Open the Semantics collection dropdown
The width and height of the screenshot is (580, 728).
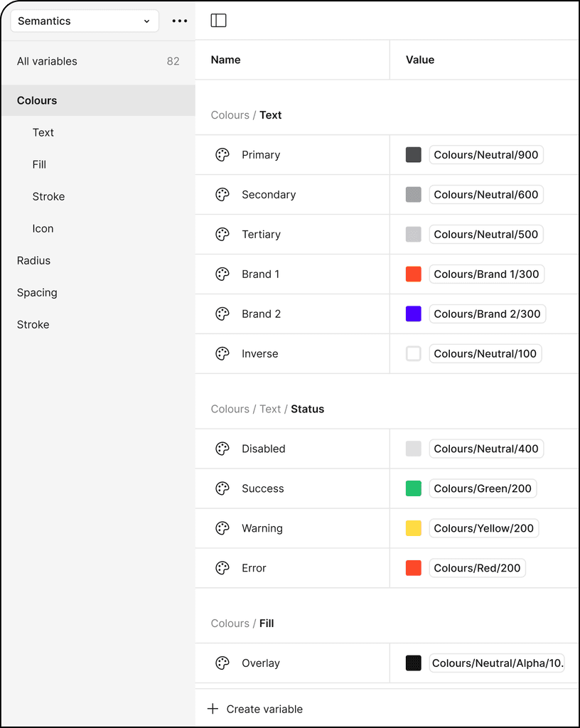[x=84, y=21]
